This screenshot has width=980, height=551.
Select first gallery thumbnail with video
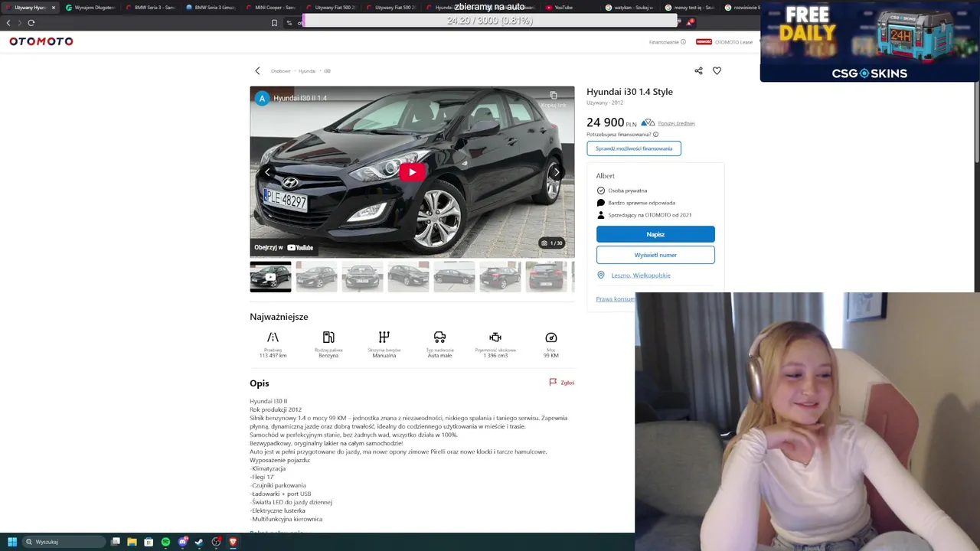[x=270, y=276]
